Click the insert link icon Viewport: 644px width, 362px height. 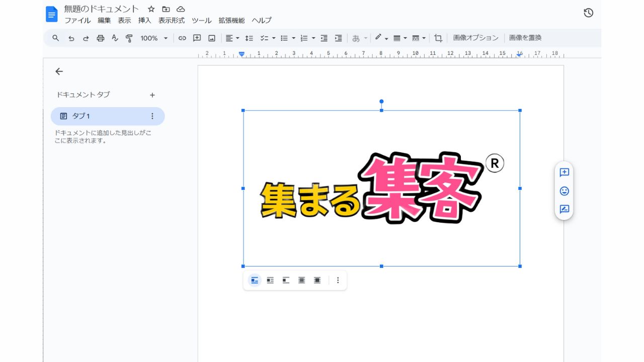[x=182, y=38]
